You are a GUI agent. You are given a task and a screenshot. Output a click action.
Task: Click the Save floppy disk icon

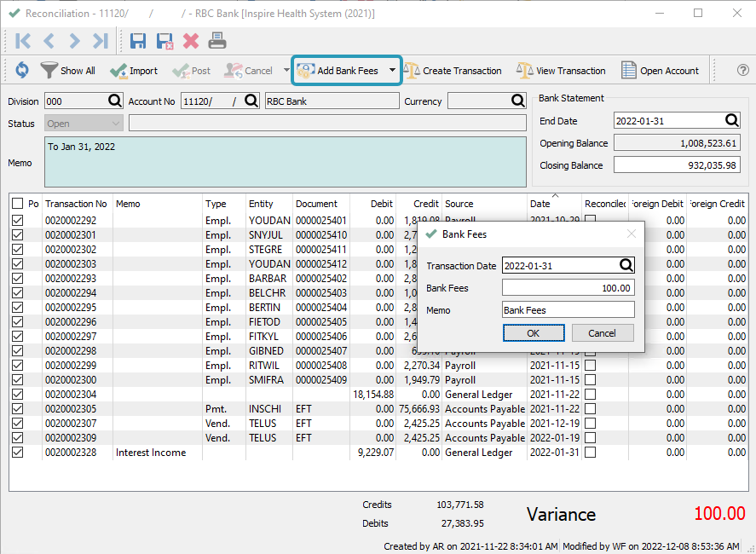point(138,40)
